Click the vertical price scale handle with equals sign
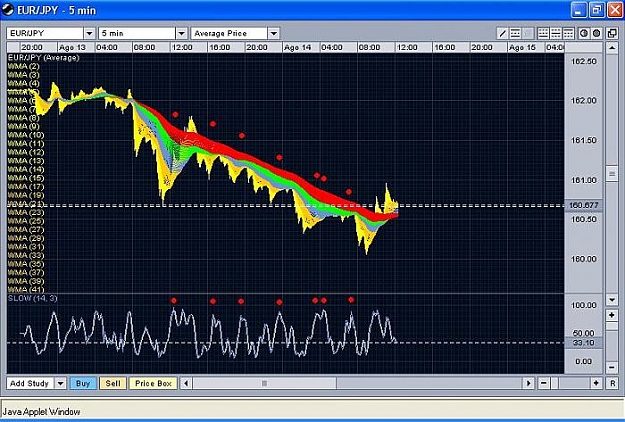This screenshot has height=422, width=625. pyautogui.click(x=612, y=174)
